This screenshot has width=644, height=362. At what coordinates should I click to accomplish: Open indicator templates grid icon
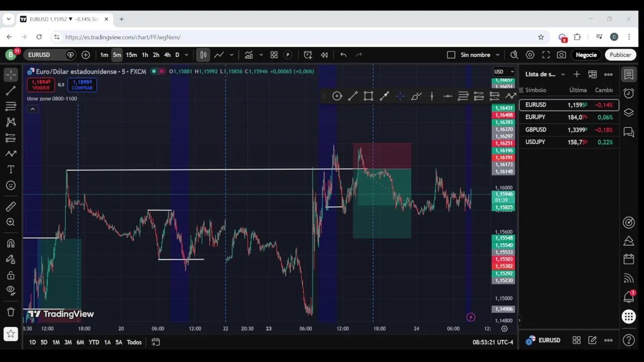pos(274,55)
